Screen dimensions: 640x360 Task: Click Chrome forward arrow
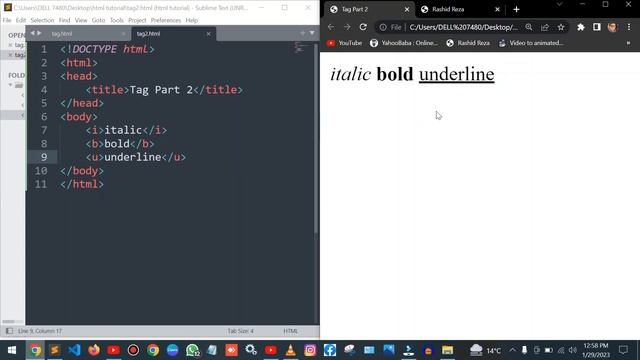point(347,27)
